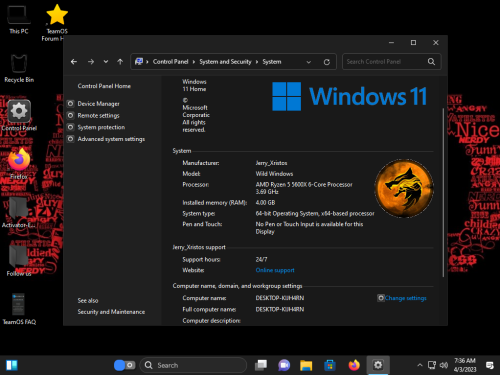Image resolution: width=500 pixels, height=375 pixels.
Task: Select the 64-bit Operating System value
Action: [x=315, y=213]
